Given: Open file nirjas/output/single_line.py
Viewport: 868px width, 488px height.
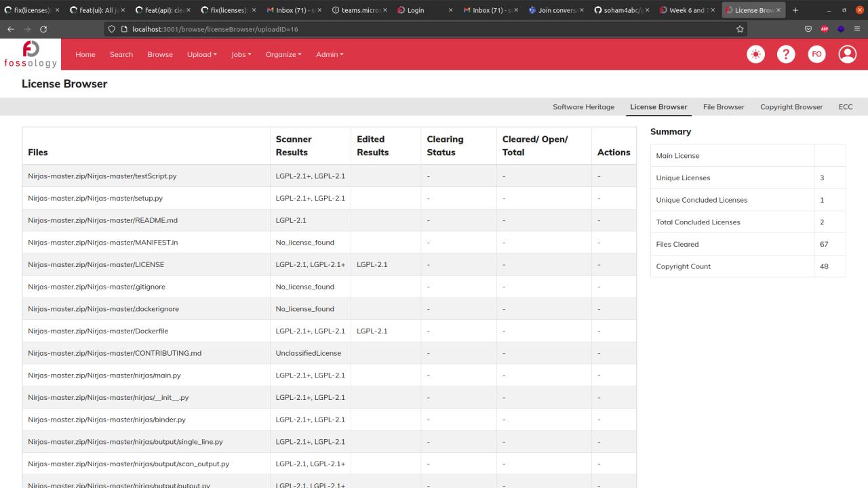Looking at the screenshot, I should [125, 442].
